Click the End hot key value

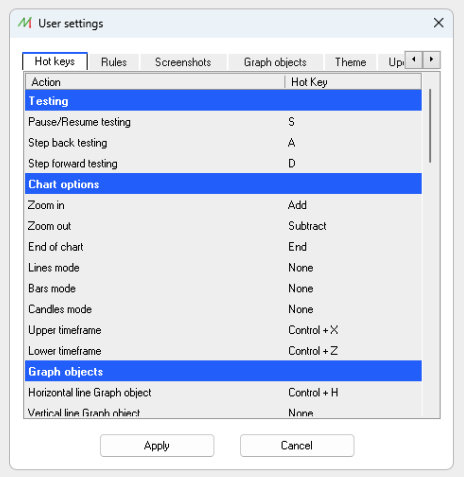[297, 247]
